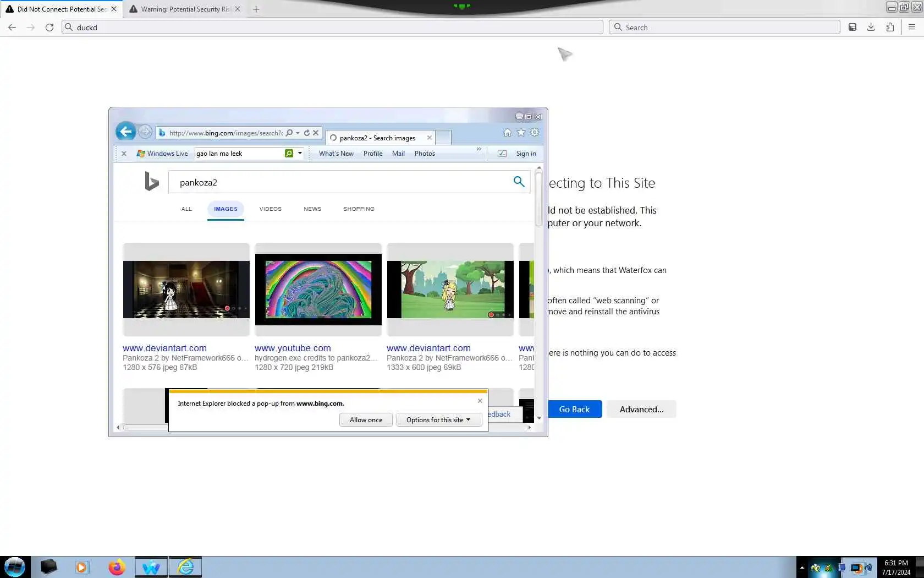Open the Bing SHOPPING tab
This screenshot has width=924, height=578.
coord(359,209)
